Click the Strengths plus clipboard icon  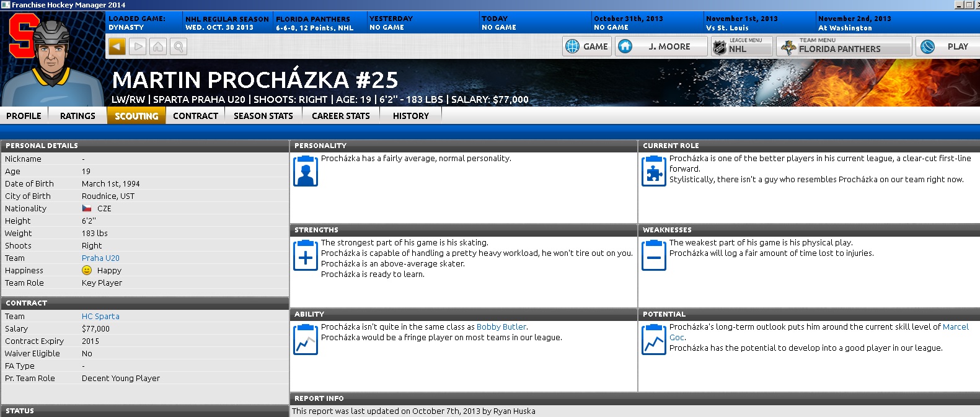click(x=306, y=255)
